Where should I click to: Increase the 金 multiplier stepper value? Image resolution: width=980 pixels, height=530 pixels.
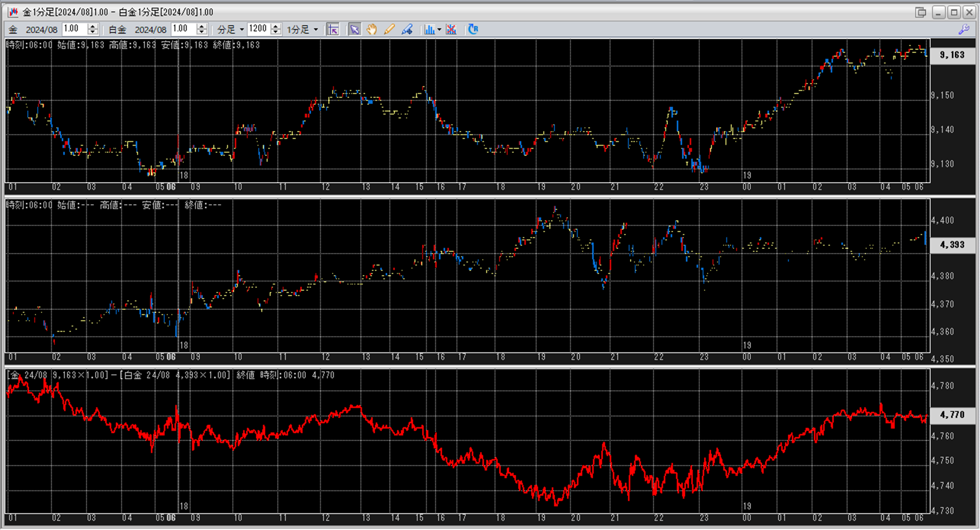point(93,26)
